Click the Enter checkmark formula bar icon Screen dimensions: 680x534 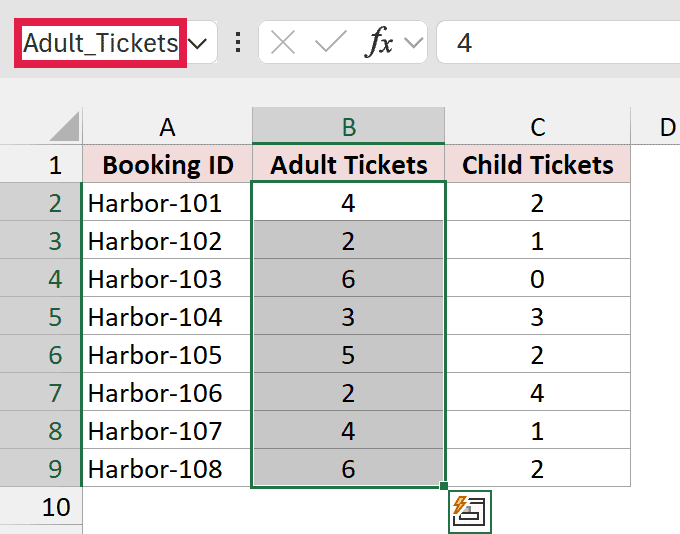coord(330,43)
